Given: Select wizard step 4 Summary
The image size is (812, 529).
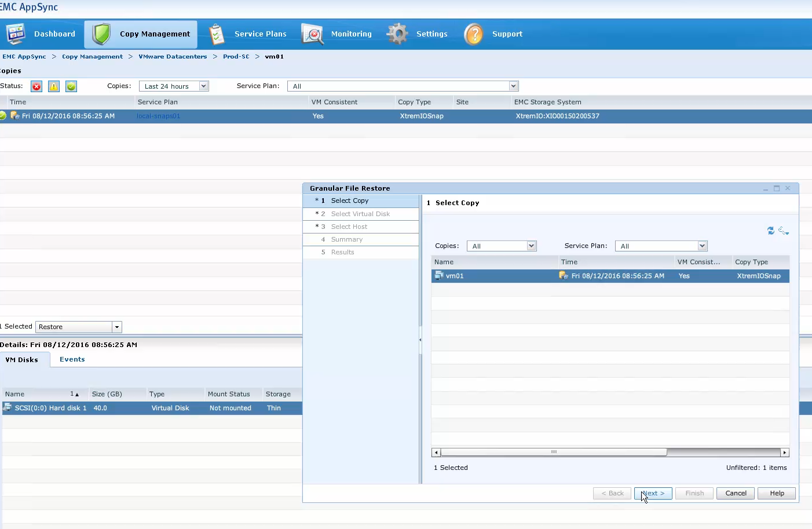Looking at the screenshot, I should (x=361, y=239).
